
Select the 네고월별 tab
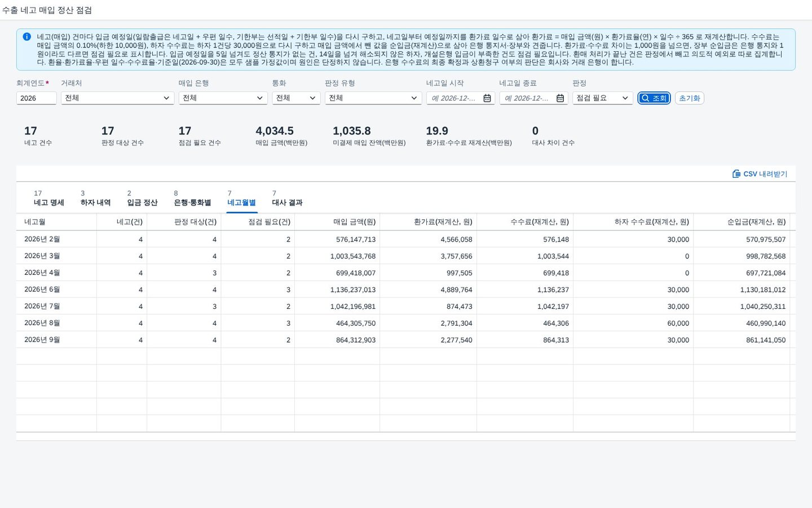tap(241, 198)
